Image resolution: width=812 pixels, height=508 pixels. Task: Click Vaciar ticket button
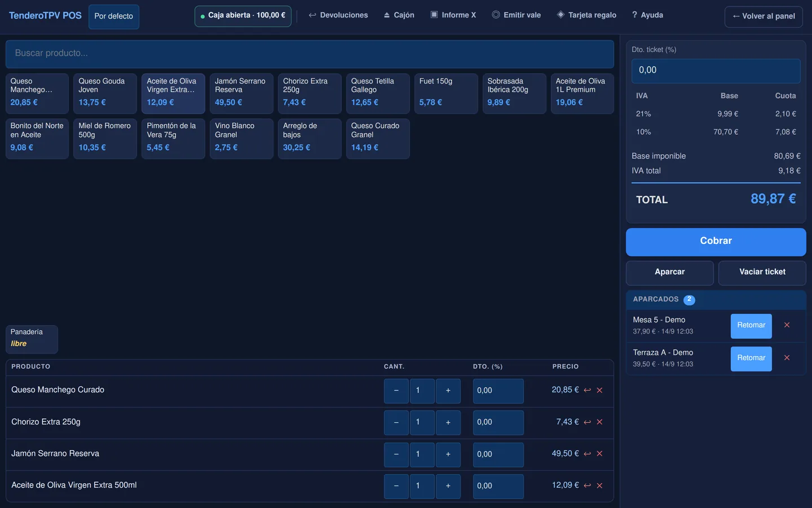[x=762, y=273]
